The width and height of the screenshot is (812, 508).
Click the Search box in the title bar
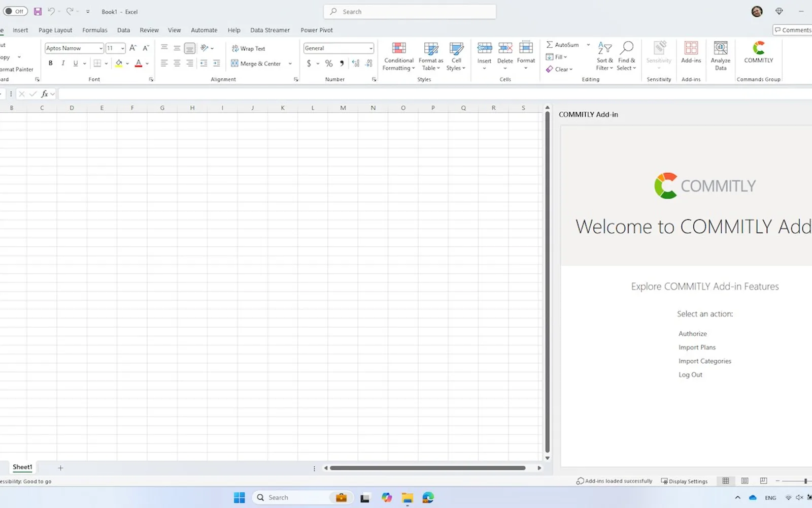pyautogui.click(x=410, y=12)
